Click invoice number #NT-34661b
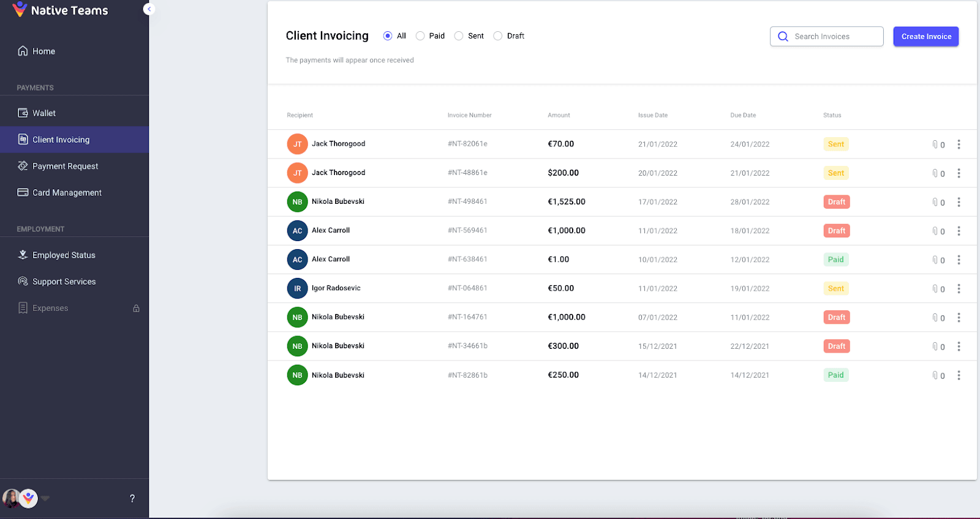The width and height of the screenshot is (980, 519). 467,346
